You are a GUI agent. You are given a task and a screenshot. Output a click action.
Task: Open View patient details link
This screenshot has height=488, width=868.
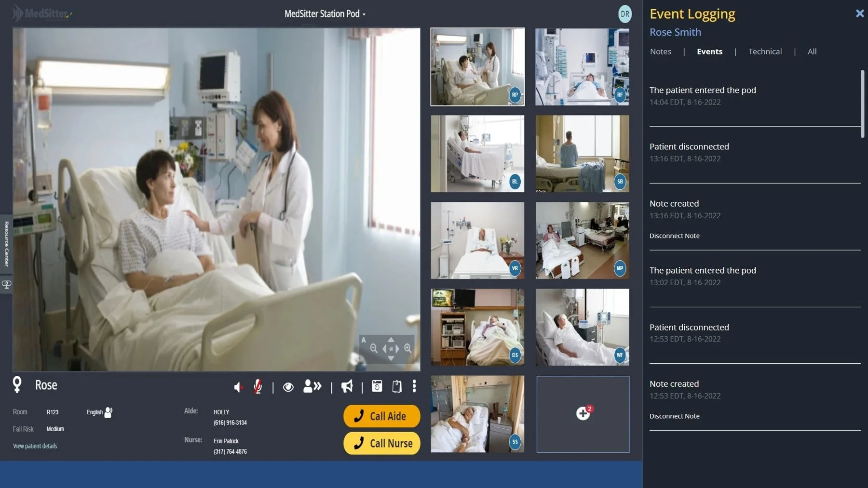(35, 446)
